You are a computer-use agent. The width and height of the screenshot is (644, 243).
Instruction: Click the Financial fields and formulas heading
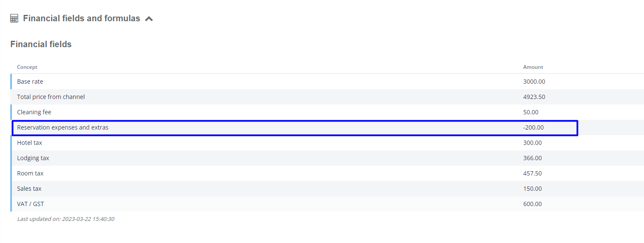point(81,18)
